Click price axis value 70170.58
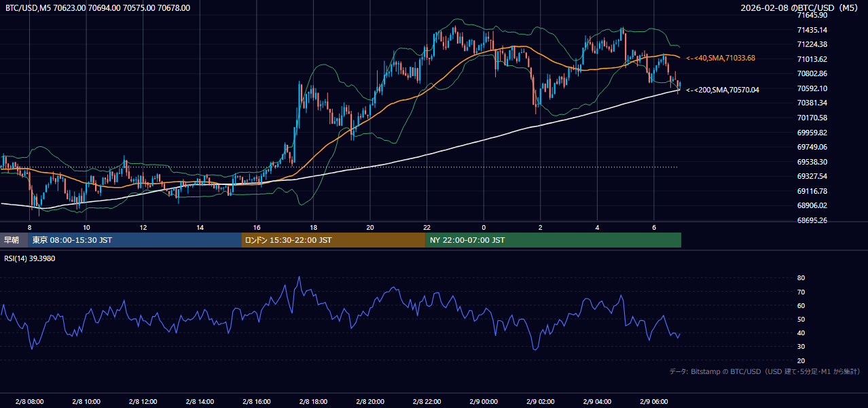The width and height of the screenshot is (868, 408). [x=812, y=118]
